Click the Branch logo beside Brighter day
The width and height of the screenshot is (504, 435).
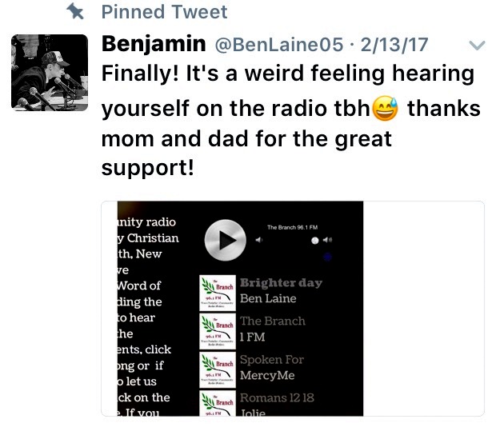[x=218, y=291]
